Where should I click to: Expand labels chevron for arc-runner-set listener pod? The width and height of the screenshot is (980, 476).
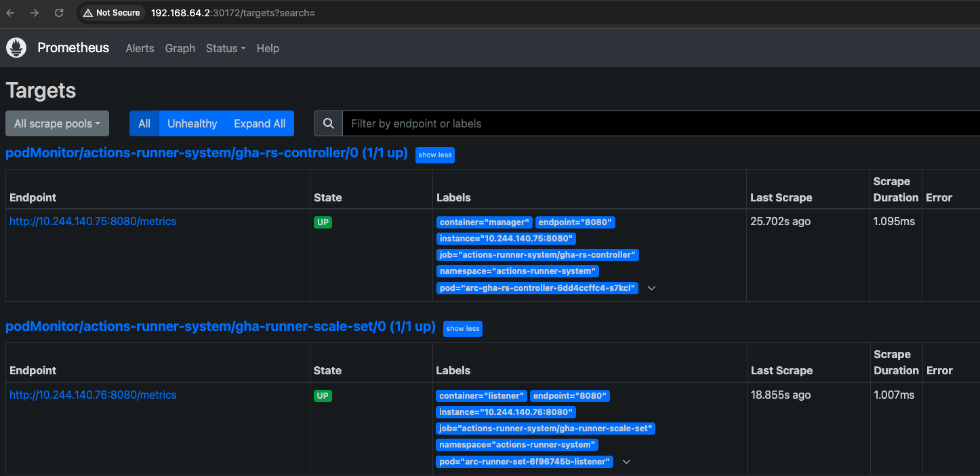point(626,462)
